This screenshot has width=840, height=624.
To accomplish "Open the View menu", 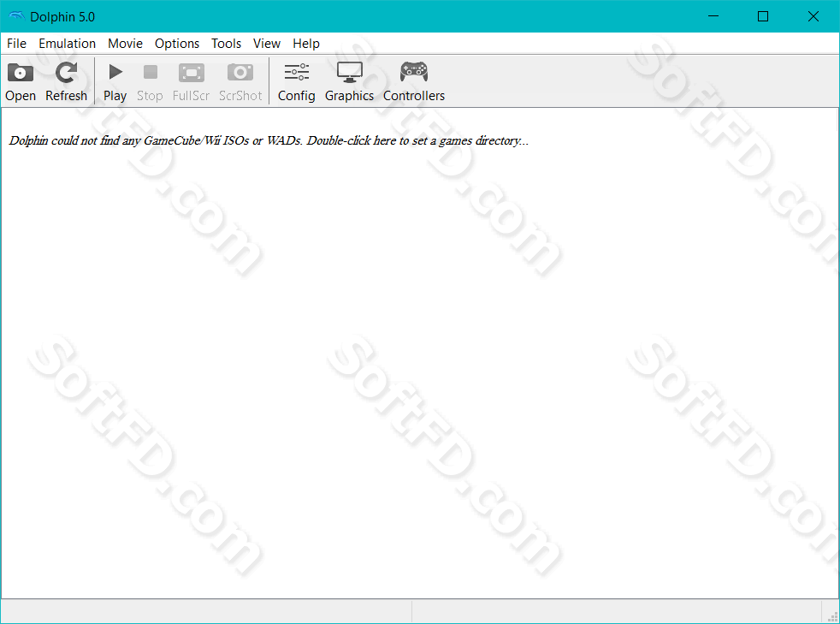I will tap(267, 44).
